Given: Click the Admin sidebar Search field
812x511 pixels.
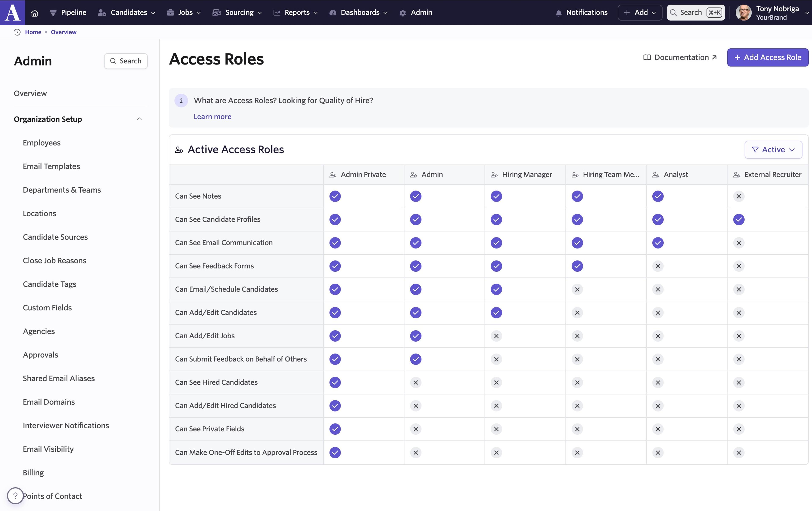Looking at the screenshot, I should 126,61.
